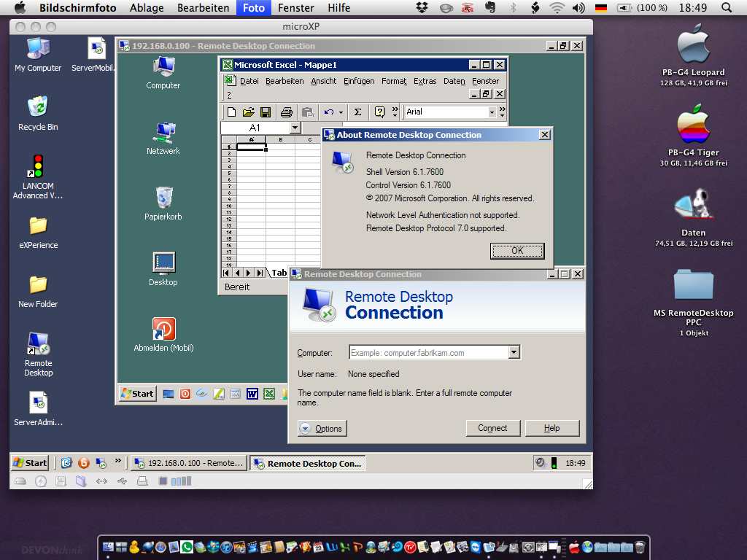Open the Arial font dropdown in Excel
Screen dimensions: 747x560
492,112
